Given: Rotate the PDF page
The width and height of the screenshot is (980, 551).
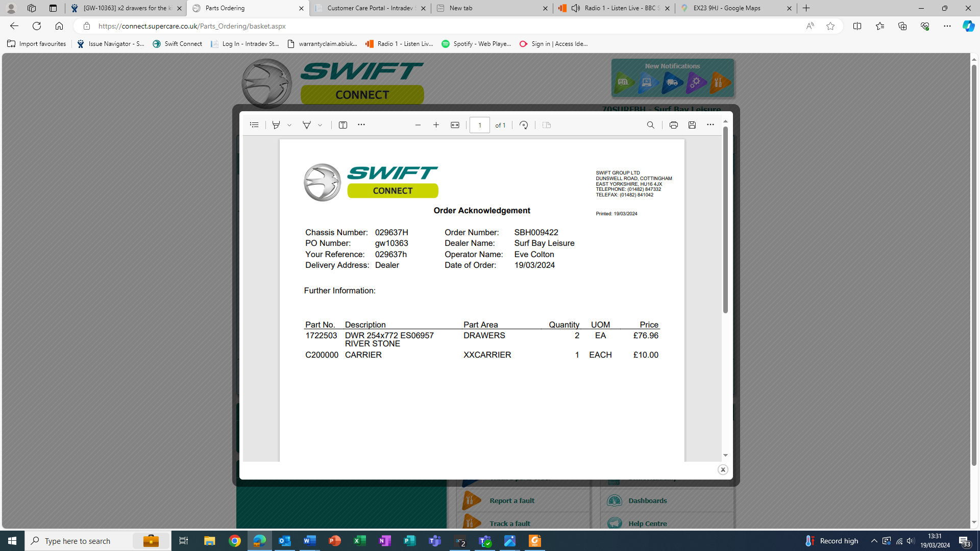Looking at the screenshot, I should coord(524,125).
